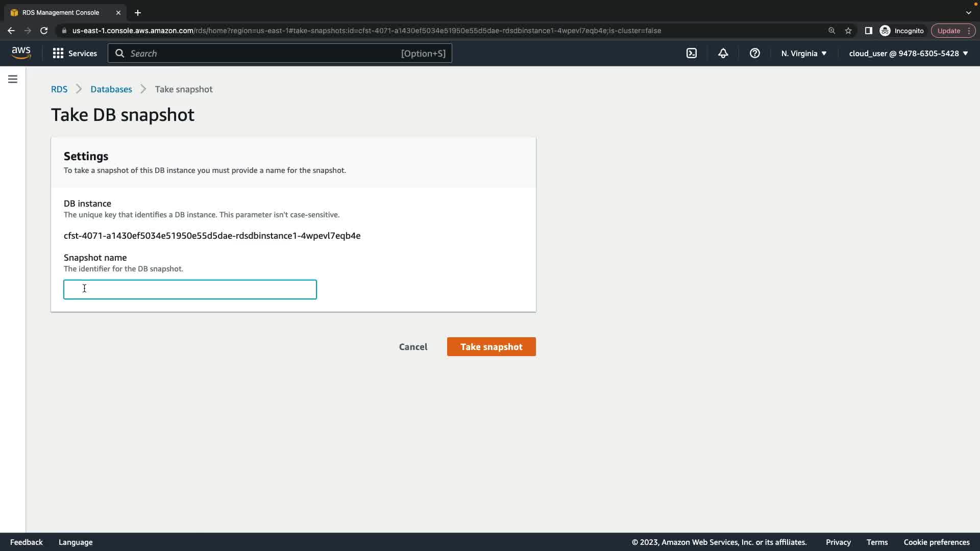Click the browser zoom magnifier icon
This screenshot has width=980, height=551.
pyautogui.click(x=831, y=31)
